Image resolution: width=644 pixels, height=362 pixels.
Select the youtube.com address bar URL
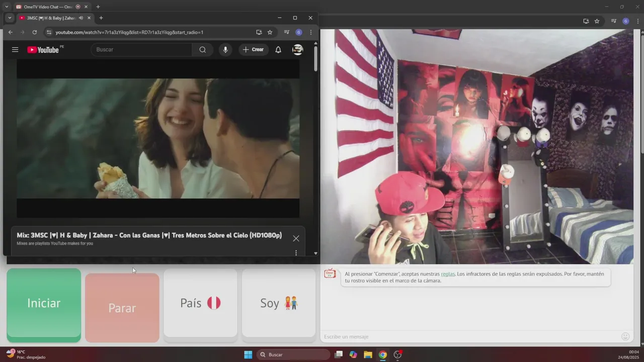pyautogui.click(x=129, y=32)
